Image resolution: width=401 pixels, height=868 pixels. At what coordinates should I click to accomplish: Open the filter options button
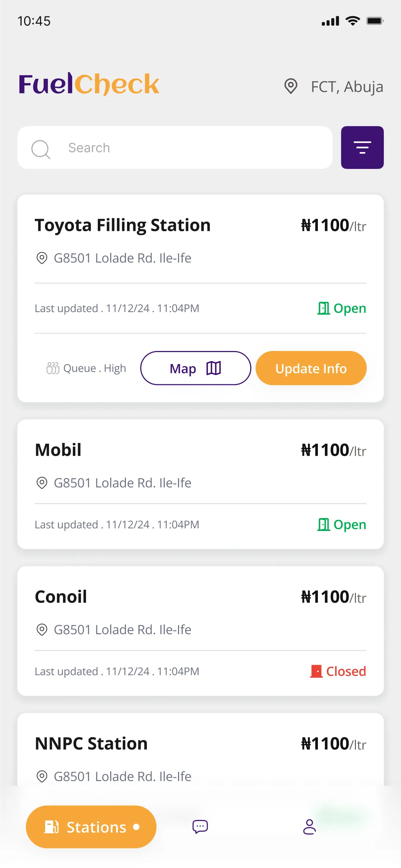362,147
